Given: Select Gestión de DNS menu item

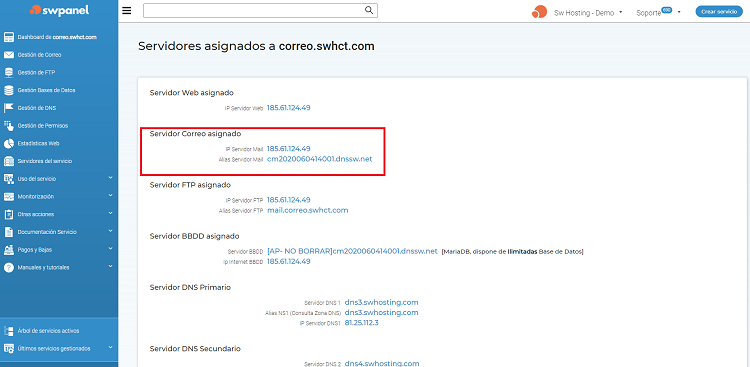Looking at the screenshot, I should (x=37, y=108).
